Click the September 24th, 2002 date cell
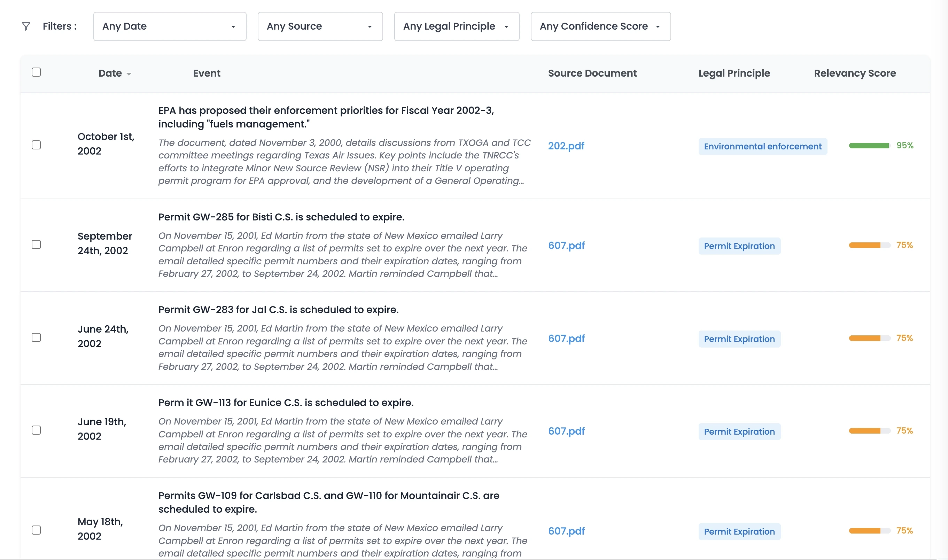948x560 pixels. [105, 243]
